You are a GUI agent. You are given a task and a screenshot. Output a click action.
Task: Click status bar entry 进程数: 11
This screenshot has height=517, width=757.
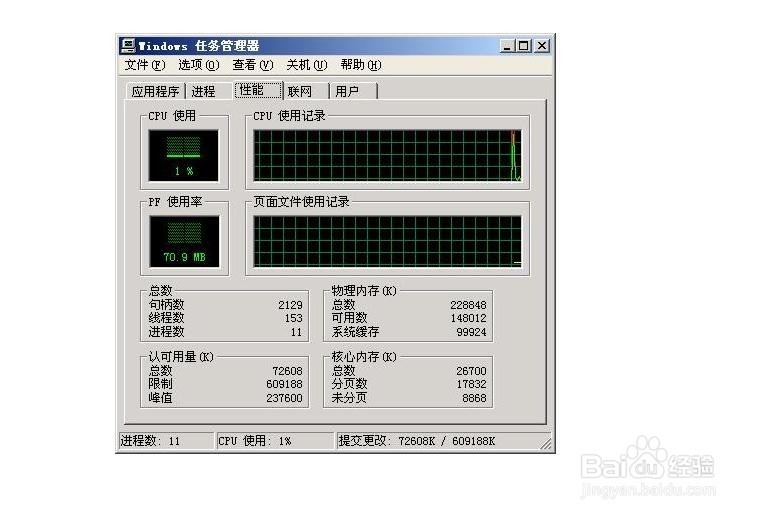(166, 441)
